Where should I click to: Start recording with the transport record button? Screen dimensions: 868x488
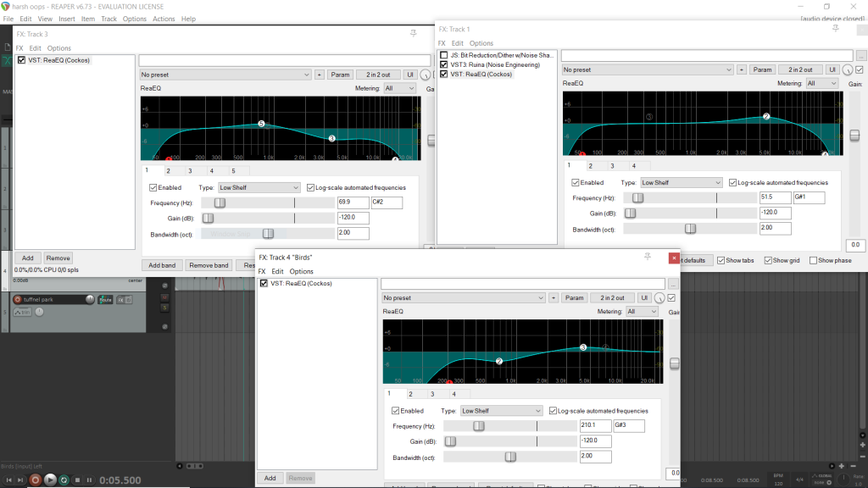tap(36, 480)
